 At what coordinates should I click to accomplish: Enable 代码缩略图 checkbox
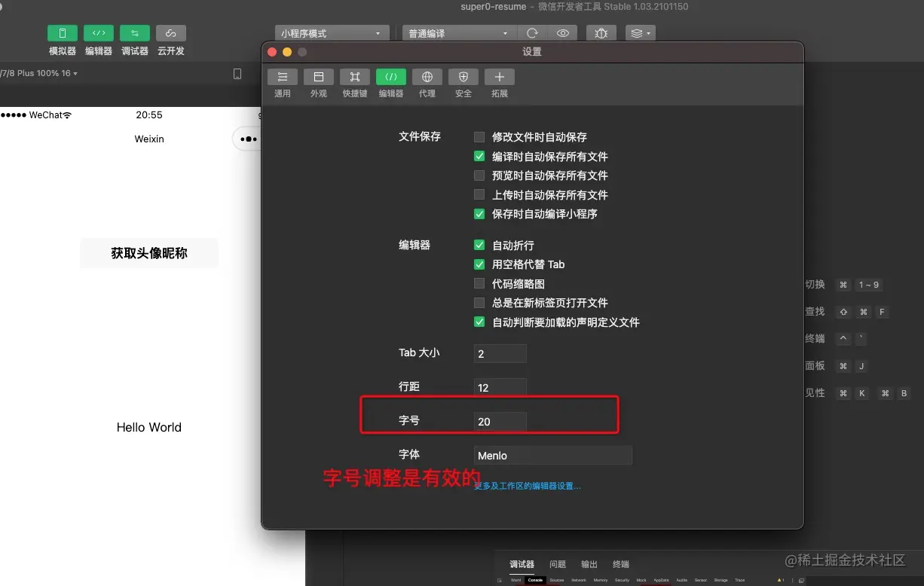point(479,284)
